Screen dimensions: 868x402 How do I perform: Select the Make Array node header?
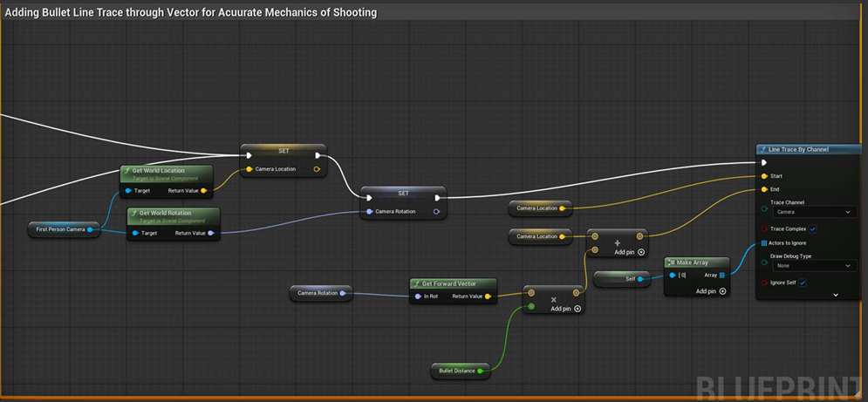tap(696, 262)
